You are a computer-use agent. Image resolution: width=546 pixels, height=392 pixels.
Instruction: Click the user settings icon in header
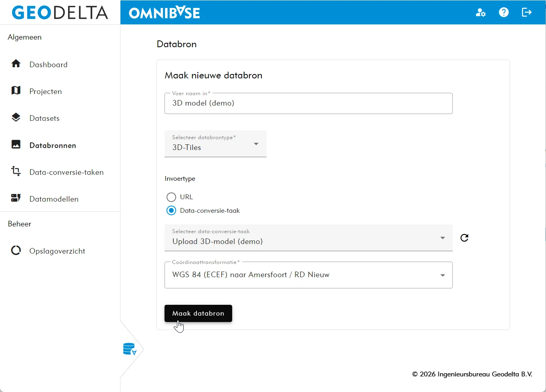(x=480, y=12)
